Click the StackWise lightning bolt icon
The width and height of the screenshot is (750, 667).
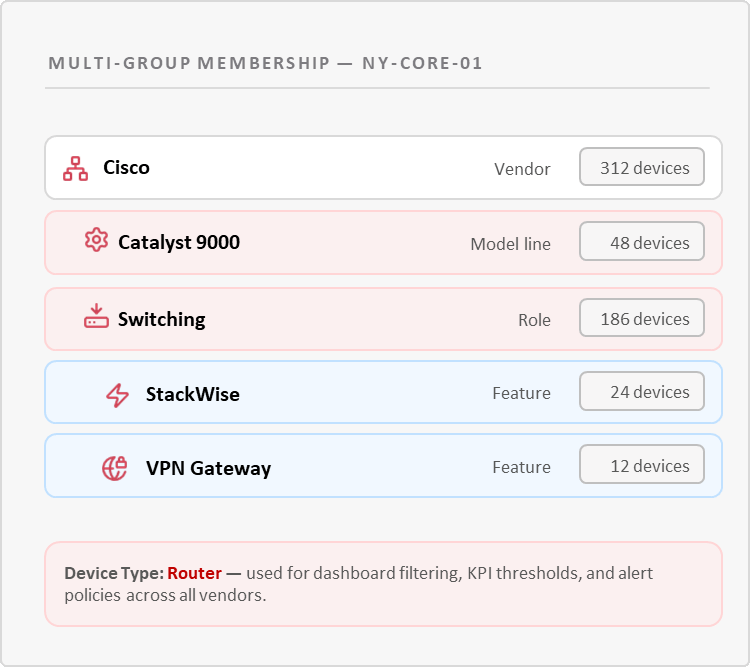[118, 395]
